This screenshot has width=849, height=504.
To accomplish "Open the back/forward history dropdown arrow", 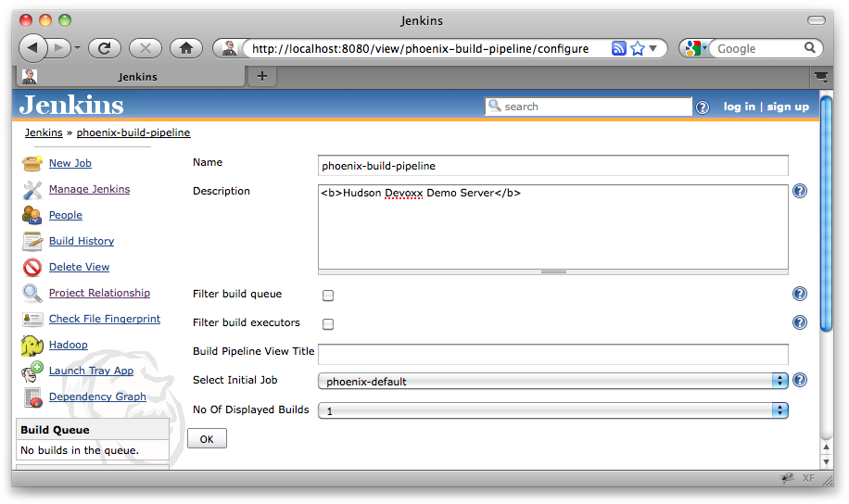I will 78,48.
